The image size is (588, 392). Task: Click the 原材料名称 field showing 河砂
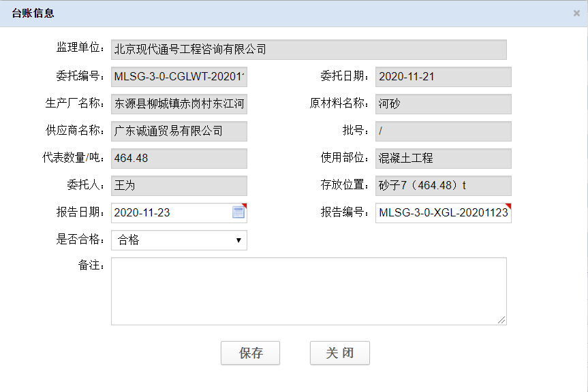tap(444, 103)
